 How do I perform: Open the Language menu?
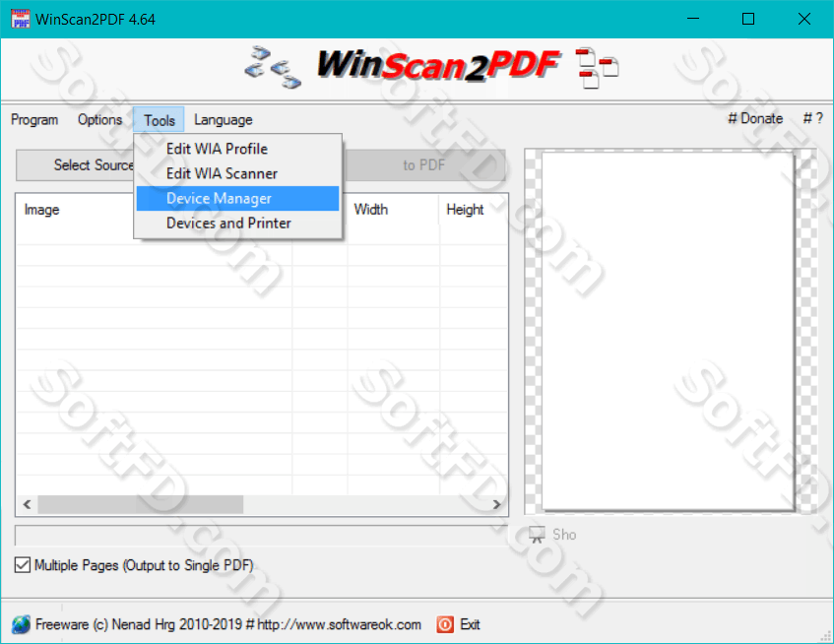click(223, 120)
